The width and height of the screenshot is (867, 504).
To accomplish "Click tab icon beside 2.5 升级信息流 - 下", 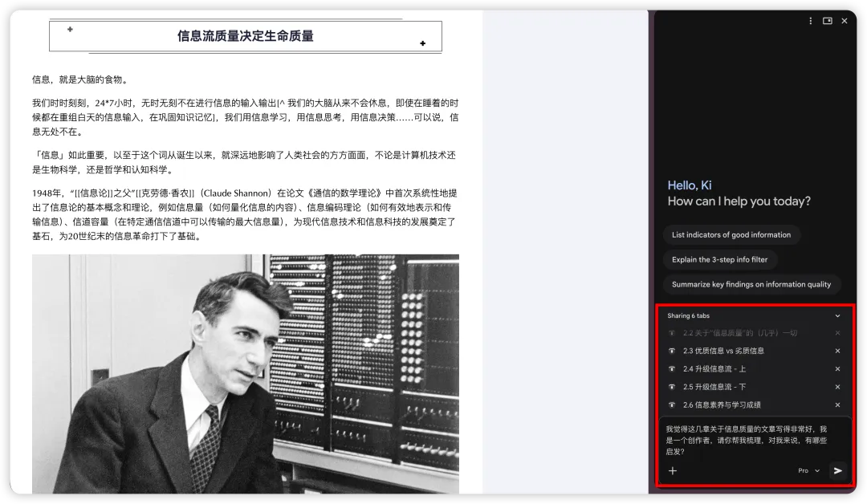I will 672,387.
